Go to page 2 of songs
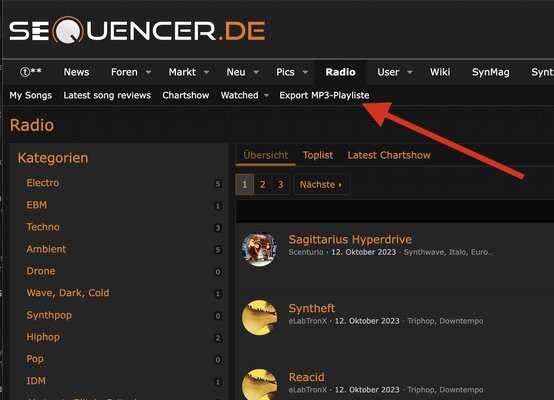 [263, 184]
